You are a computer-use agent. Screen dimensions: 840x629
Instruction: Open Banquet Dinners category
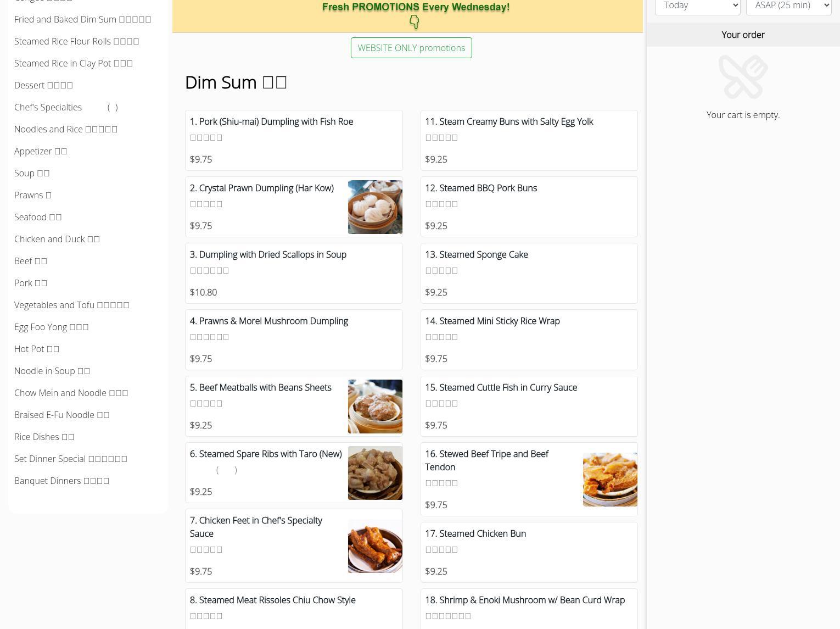click(62, 481)
